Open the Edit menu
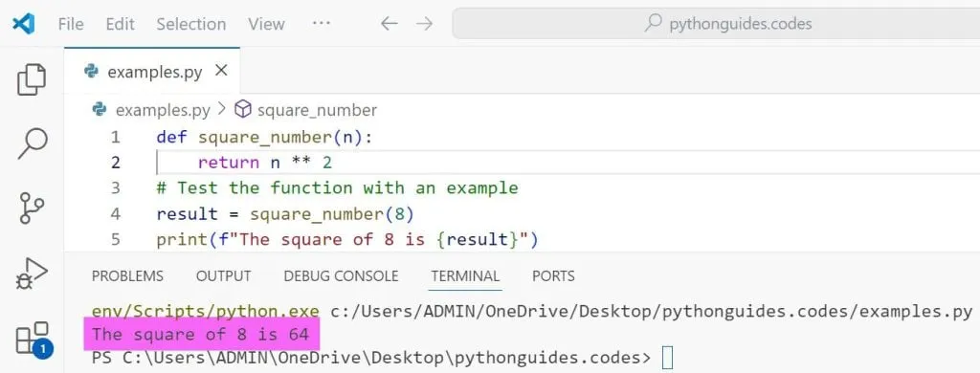980x373 pixels. [x=120, y=24]
